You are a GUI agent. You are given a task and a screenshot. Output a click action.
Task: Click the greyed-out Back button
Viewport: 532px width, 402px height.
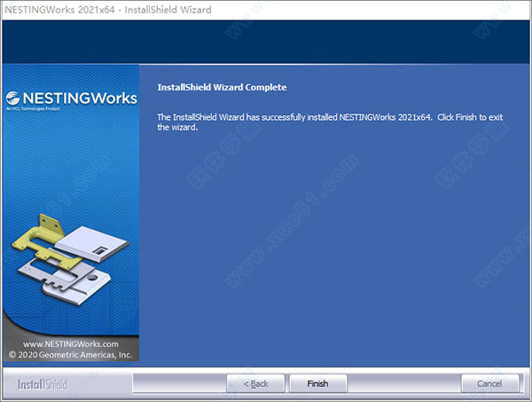[x=255, y=383]
